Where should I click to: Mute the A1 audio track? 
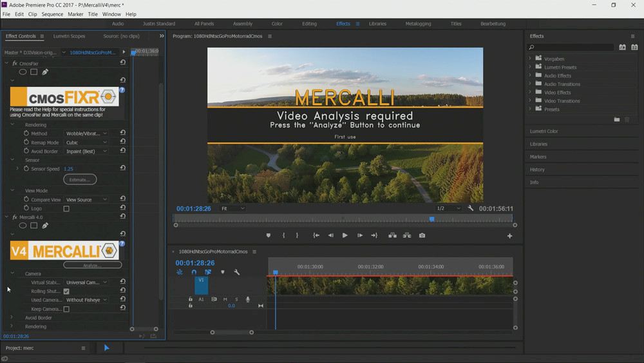225,299
